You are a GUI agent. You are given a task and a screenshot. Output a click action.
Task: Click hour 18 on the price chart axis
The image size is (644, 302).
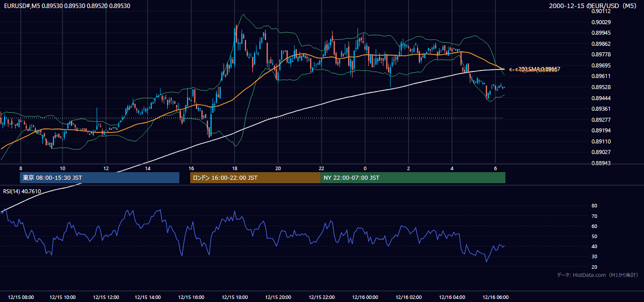point(235,168)
